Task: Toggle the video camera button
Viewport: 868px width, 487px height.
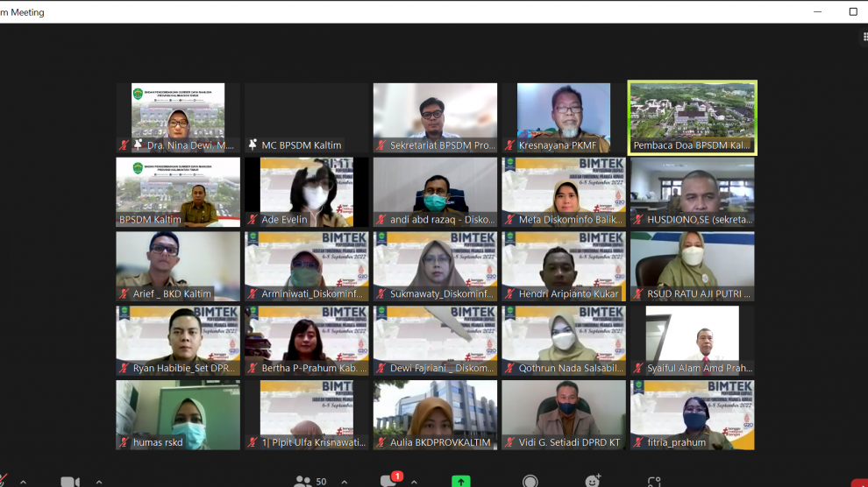Action: coord(70,482)
